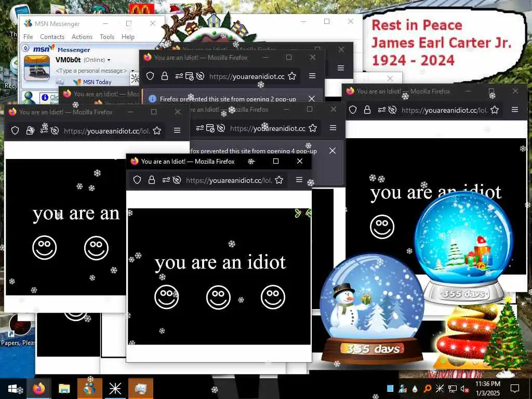Open hamburger menu in Firefox window beside snow globes

(x=515, y=109)
